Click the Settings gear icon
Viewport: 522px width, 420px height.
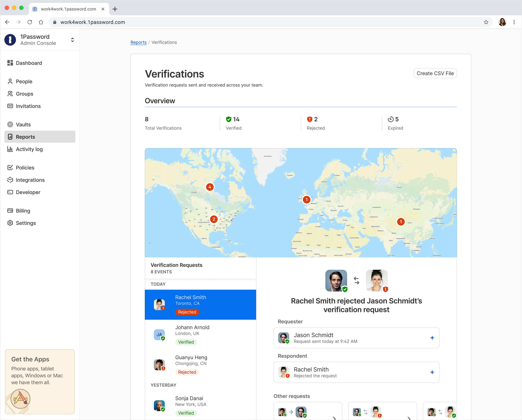coord(10,223)
